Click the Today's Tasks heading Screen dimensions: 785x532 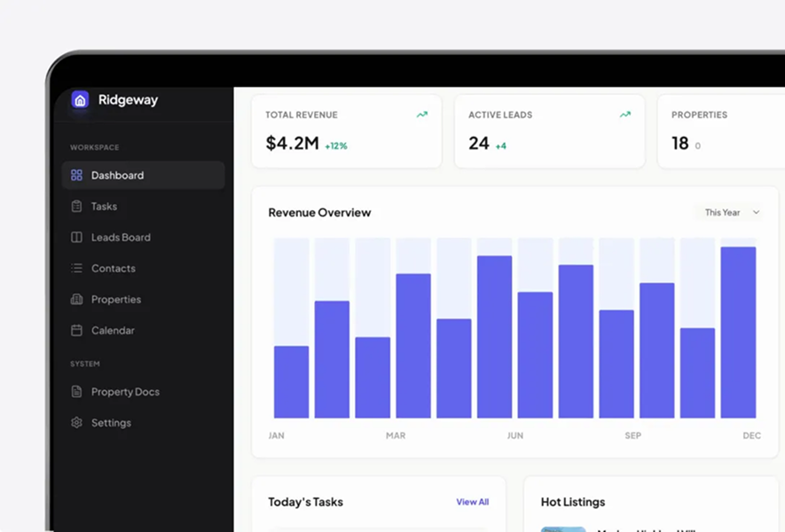click(305, 502)
